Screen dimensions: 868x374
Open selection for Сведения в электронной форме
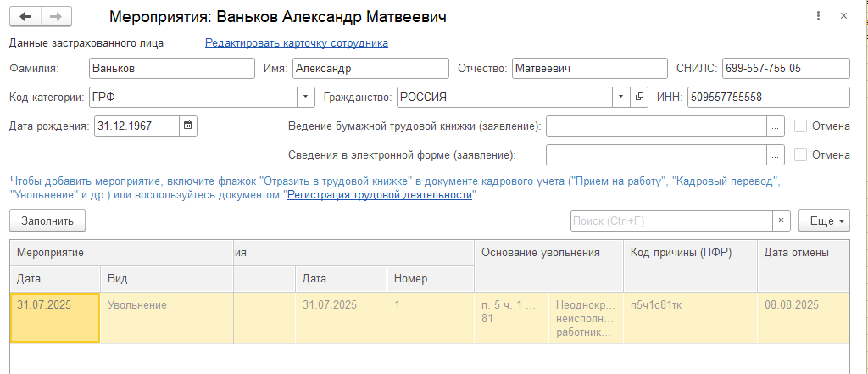775,154
